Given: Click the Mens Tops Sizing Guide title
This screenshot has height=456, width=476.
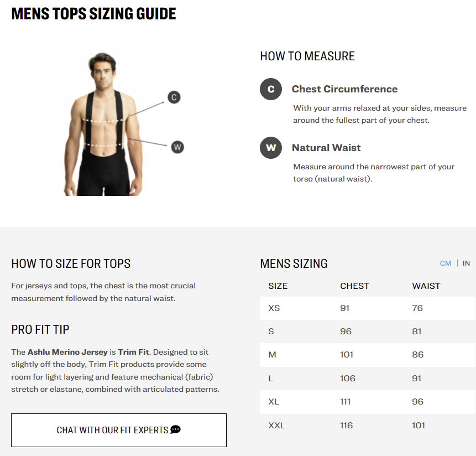Looking at the screenshot, I should [x=94, y=14].
